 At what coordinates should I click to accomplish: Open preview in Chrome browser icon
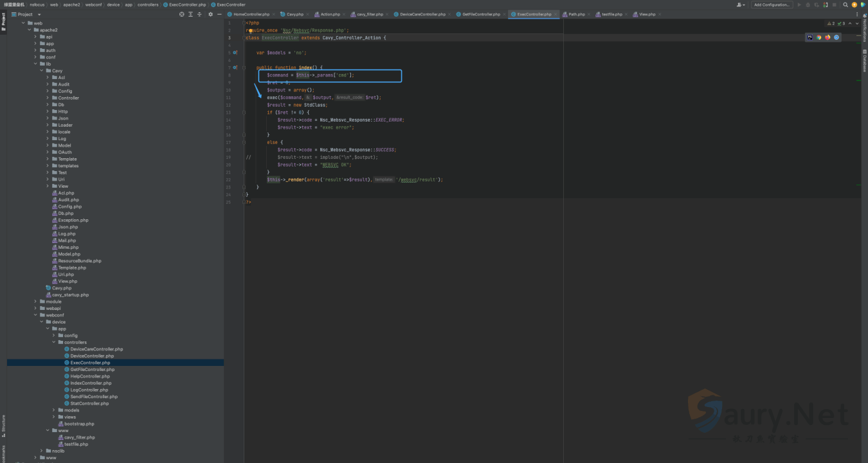(x=819, y=37)
